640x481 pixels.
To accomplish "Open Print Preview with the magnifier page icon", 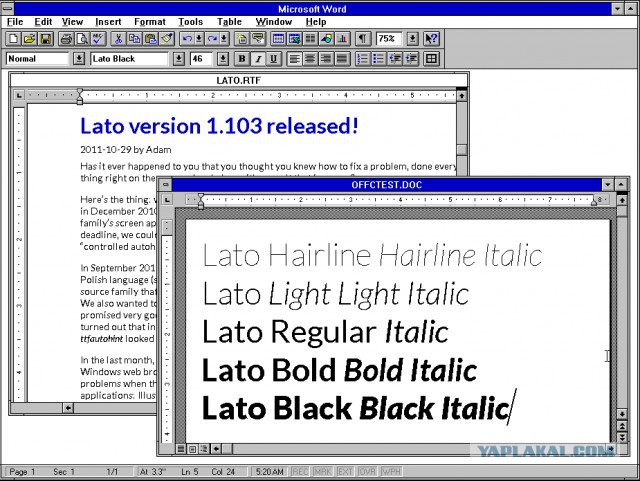I will click(82, 39).
